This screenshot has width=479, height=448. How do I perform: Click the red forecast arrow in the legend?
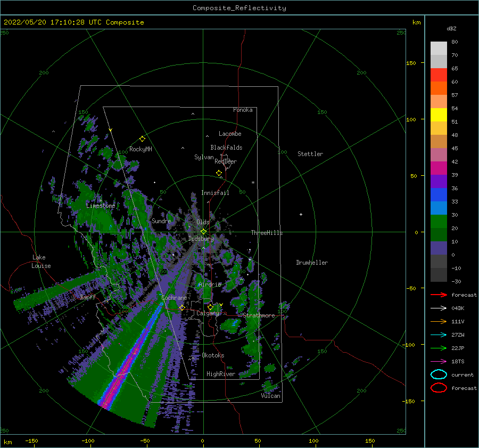(439, 295)
